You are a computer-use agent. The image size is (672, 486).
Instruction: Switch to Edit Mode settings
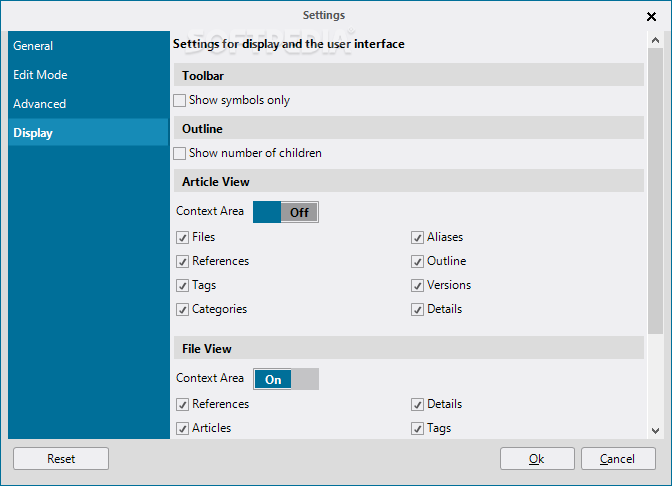[x=88, y=75]
